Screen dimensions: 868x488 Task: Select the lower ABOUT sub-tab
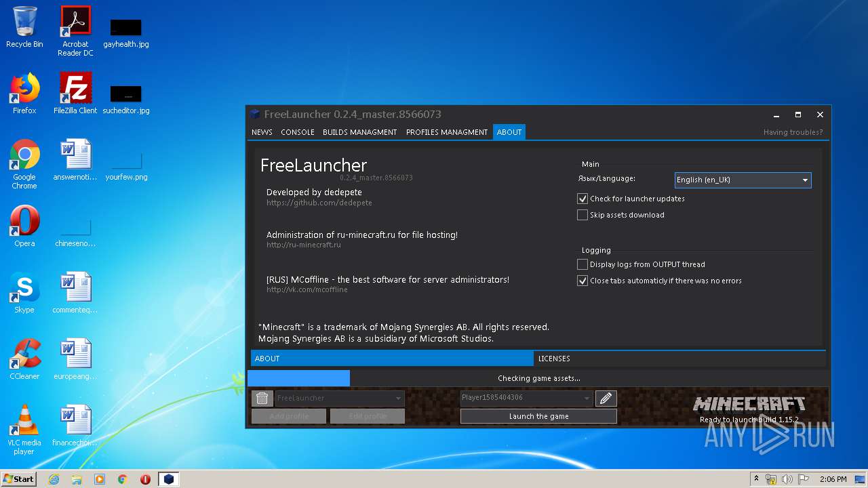tap(392, 359)
